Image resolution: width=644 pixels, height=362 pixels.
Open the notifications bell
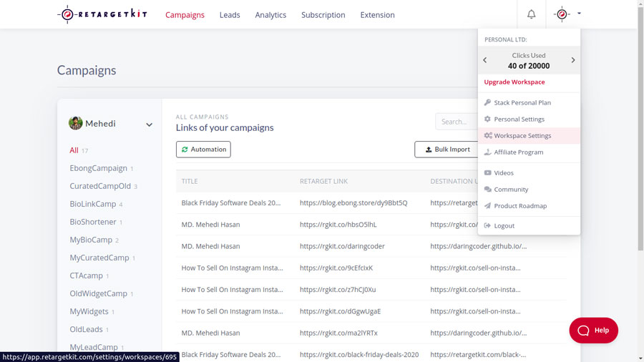[x=531, y=14]
